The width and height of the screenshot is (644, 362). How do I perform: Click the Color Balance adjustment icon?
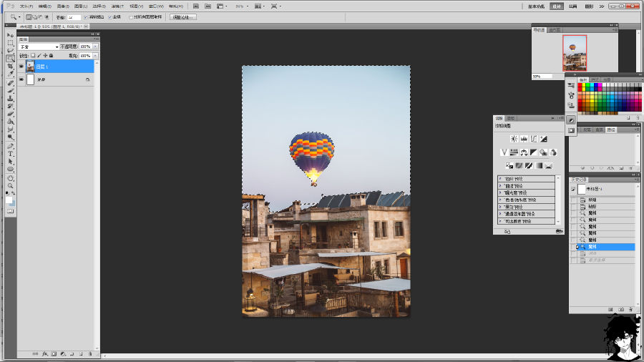[524, 152]
